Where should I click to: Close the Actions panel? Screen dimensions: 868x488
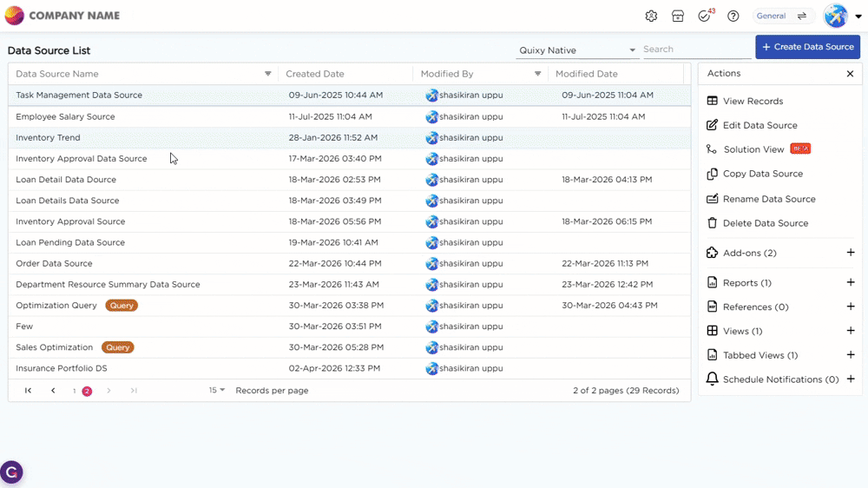pyautogui.click(x=850, y=74)
